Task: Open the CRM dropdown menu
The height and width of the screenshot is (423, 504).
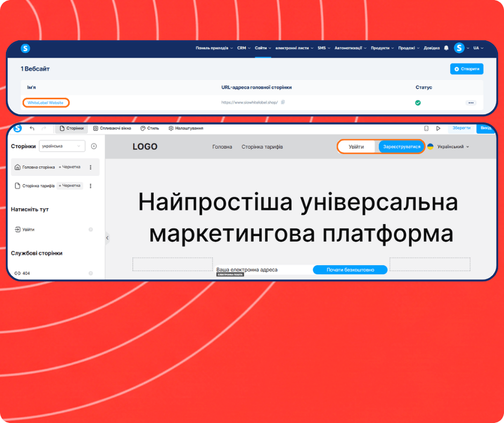Action: pyautogui.click(x=243, y=48)
